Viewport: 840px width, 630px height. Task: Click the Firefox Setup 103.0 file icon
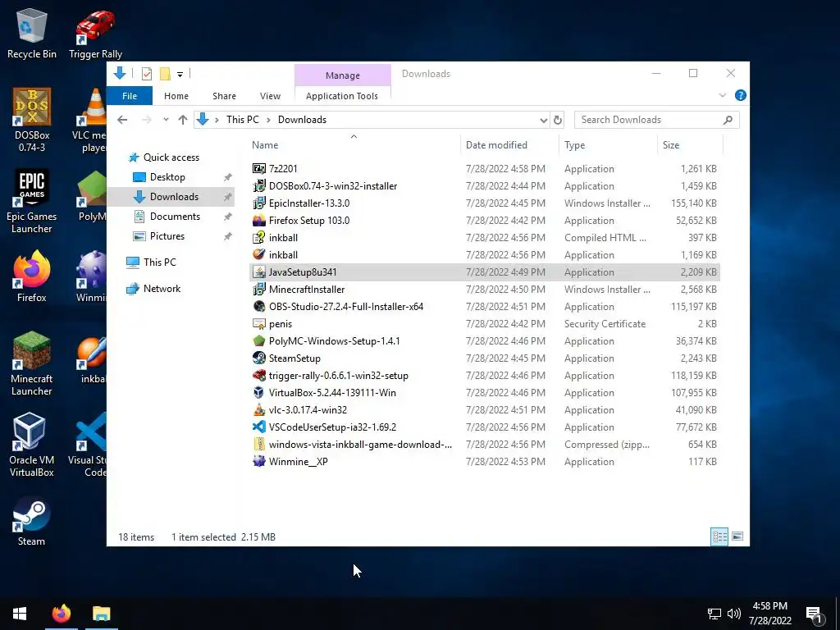[258, 220]
